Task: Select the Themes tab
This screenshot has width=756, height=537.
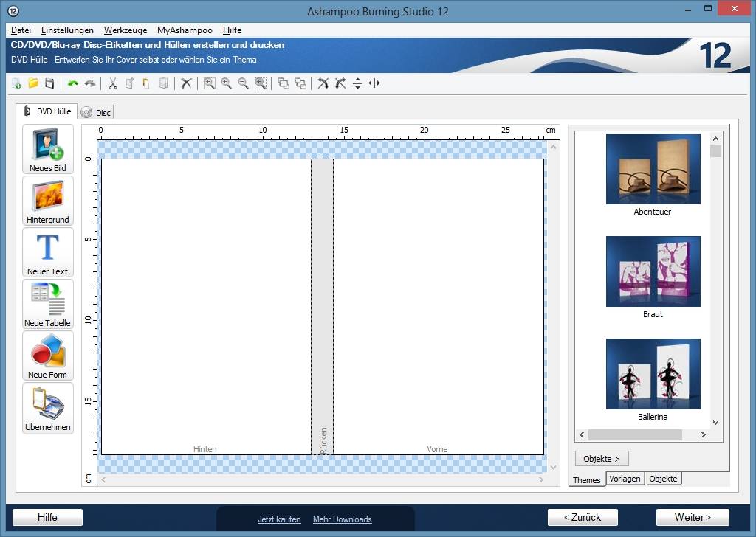Action: pyautogui.click(x=587, y=479)
